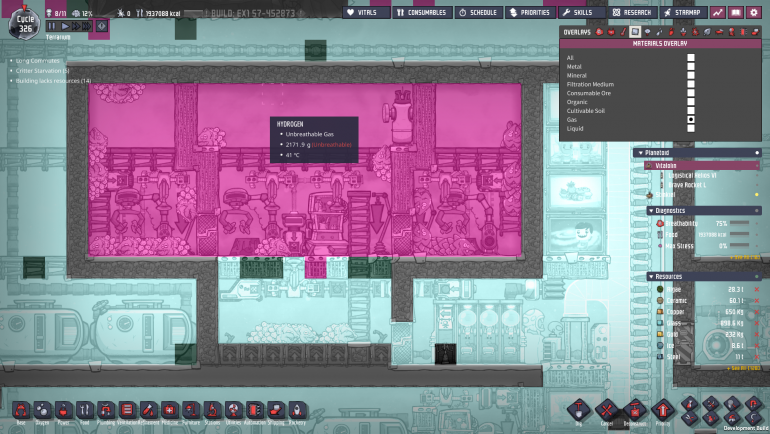Set game to fastest speed
This screenshot has height=434, width=770.
(86, 26)
